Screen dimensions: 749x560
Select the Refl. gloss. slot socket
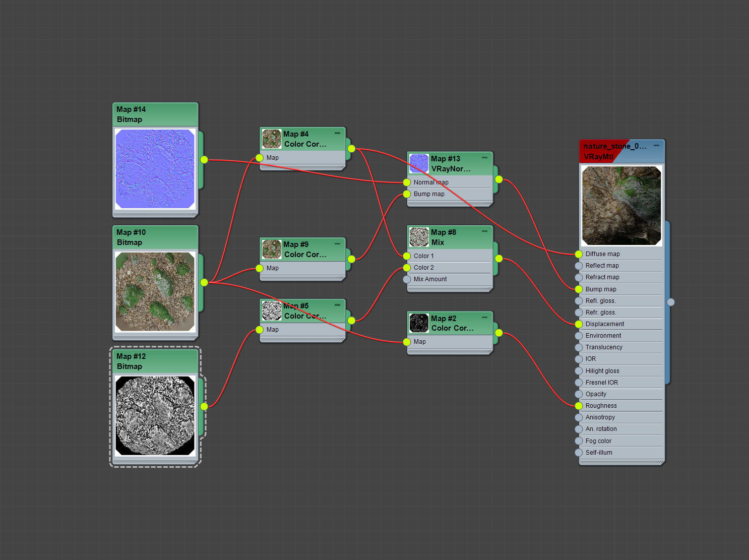tap(579, 301)
